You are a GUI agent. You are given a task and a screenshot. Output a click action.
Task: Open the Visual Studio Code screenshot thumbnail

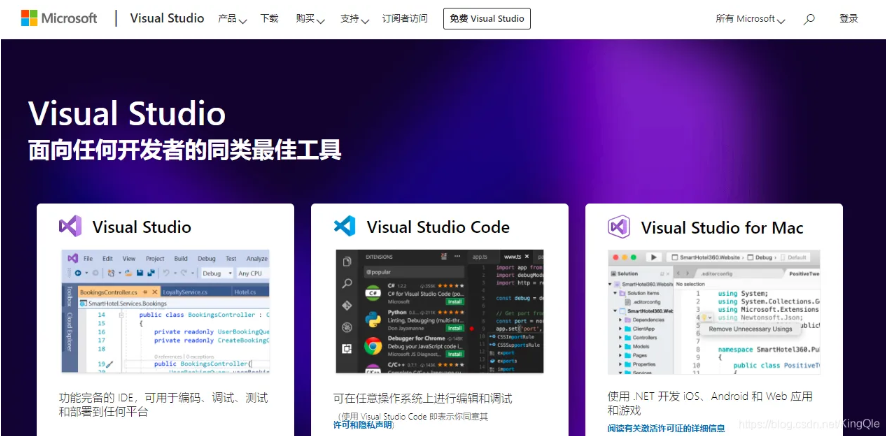click(x=440, y=311)
